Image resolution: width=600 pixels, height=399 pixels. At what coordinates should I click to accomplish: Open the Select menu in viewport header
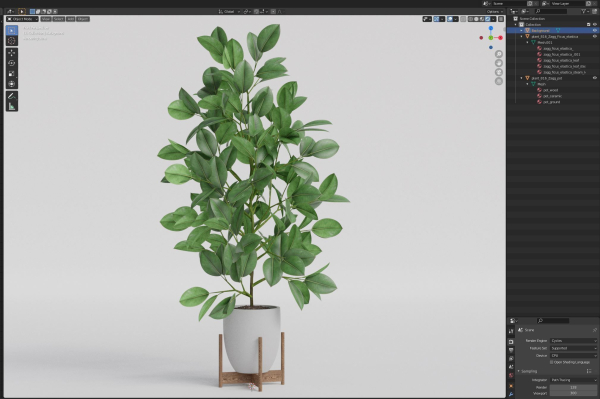[x=59, y=19]
